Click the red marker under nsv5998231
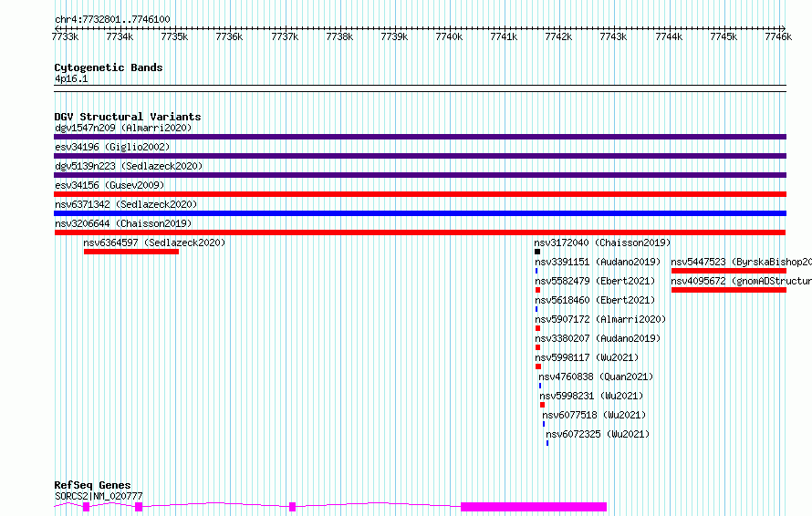This screenshot has width=812, height=516. tap(542, 405)
